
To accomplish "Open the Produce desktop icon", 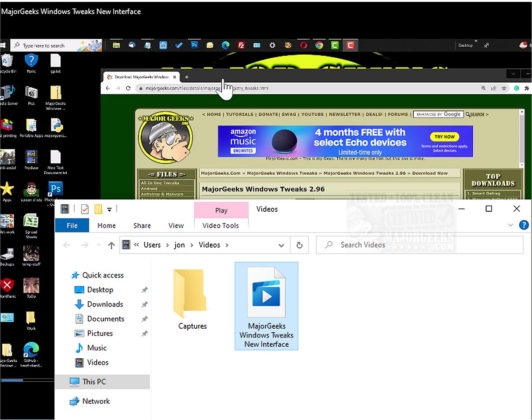I will point(31,160).
